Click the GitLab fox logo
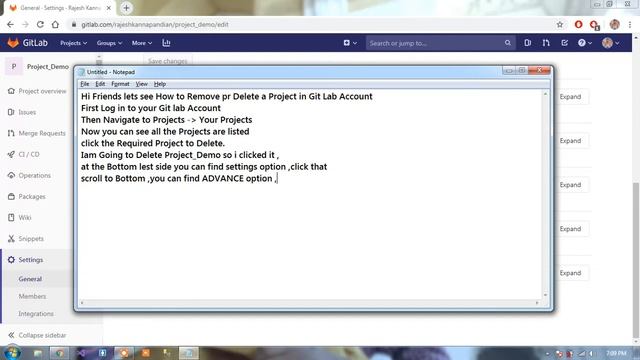Viewport: 640px width, 360px height. point(13,42)
